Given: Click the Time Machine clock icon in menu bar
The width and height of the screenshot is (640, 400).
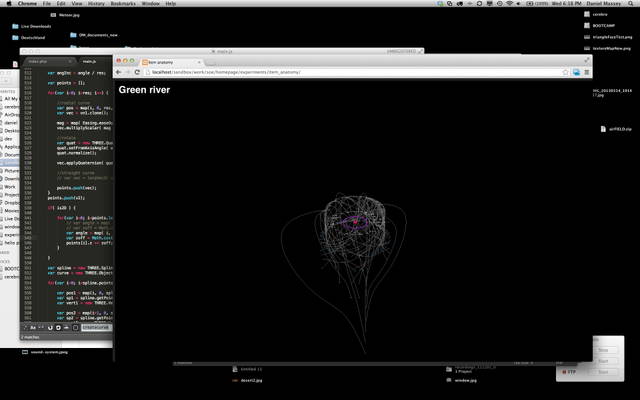Looking at the screenshot, I should point(500,3).
